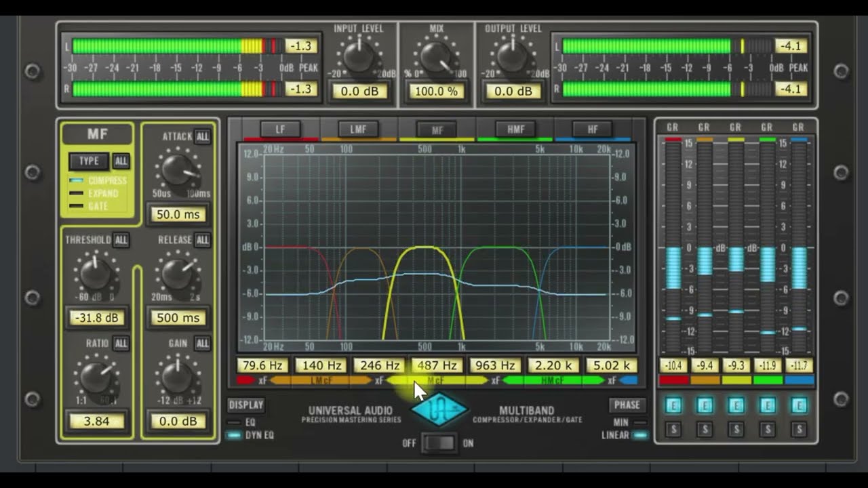Click the RATIO knob
This screenshot has width=868, height=488.
(x=96, y=378)
